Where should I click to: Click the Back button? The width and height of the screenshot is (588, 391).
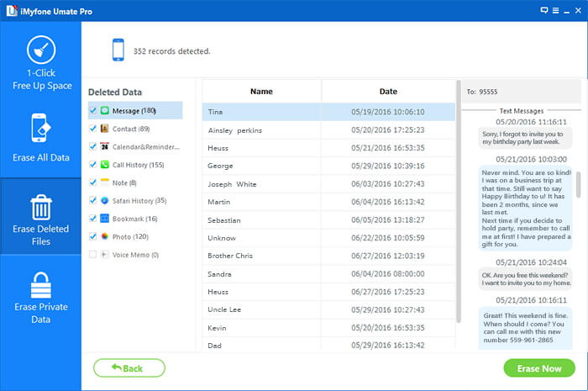(x=129, y=368)
